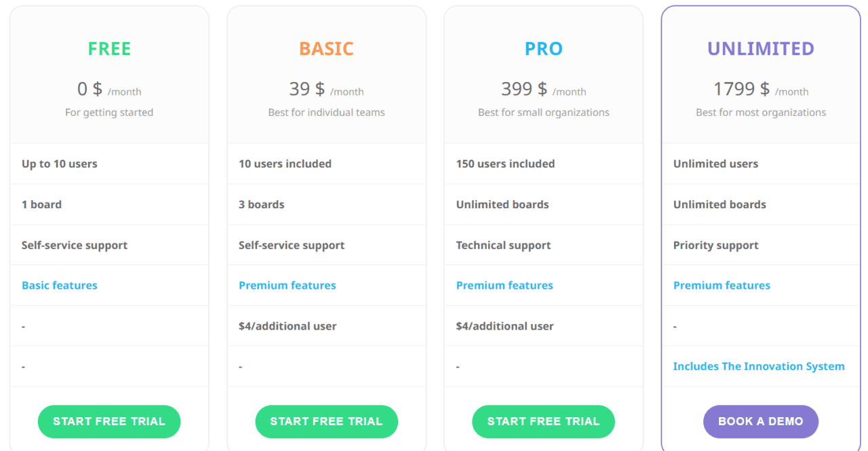Screen dimensions: 868x451
Task: Click the Book a Demo button
Action: 760,421
